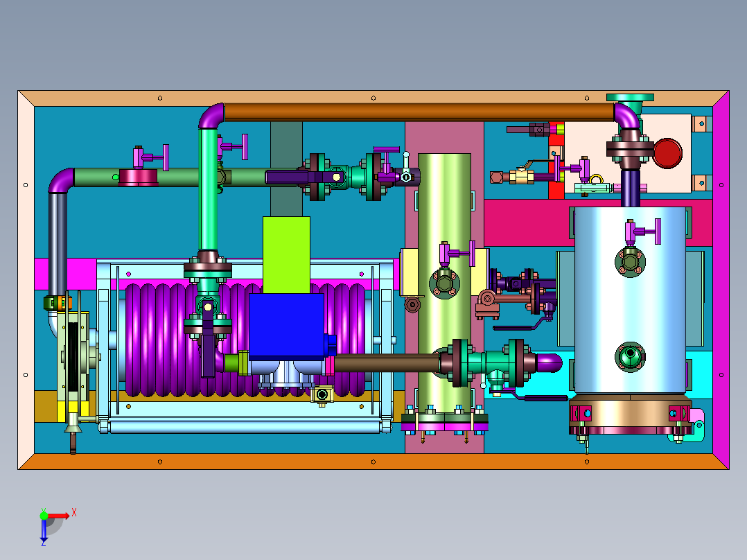747x560 pixels.
Task: Select the lime green rectangular block
Action: 286,255
